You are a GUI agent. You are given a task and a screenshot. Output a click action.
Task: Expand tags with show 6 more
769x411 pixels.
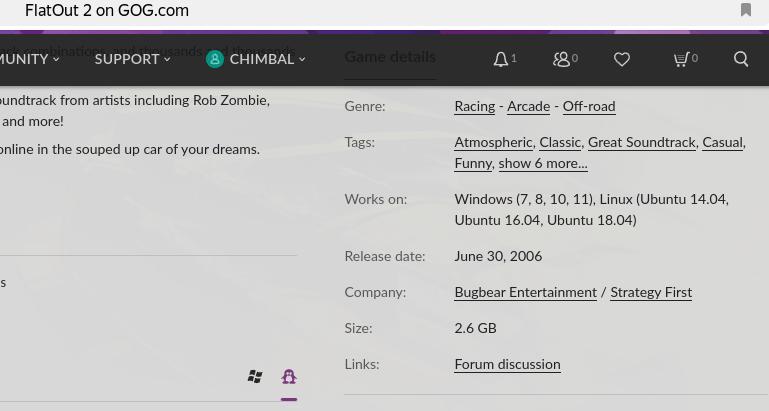point(543,164)
